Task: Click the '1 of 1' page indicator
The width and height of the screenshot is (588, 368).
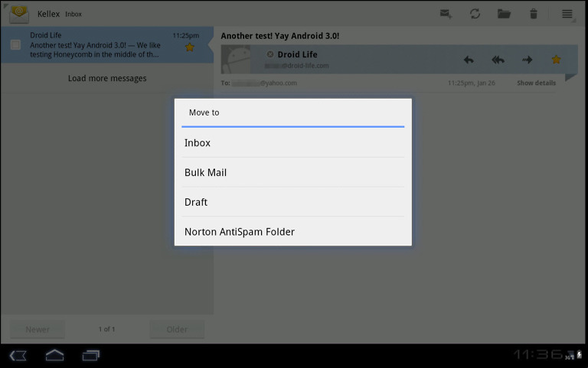Action: pyautogui.click(x=107, y=329)
